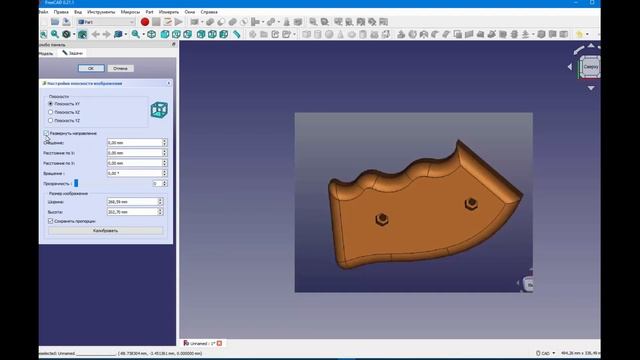Viewport: 640px width, 360px height.
Task: Open the Инструменты menu
Action: click(x=101, y=12)
